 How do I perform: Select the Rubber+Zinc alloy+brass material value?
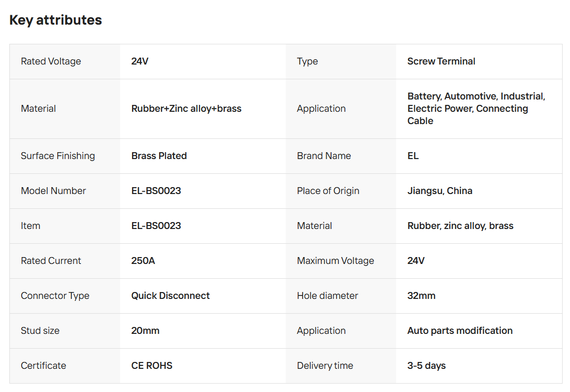(x=186, y=109)
